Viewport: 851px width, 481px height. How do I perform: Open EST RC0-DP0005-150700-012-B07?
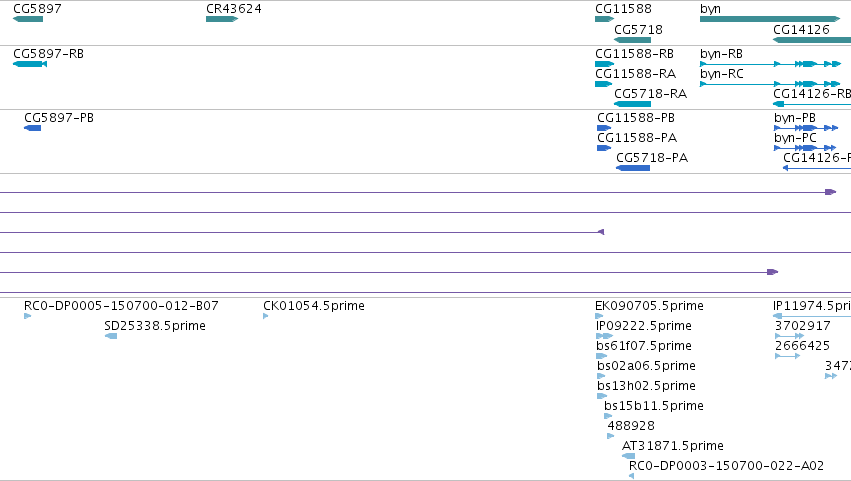coord(28,316)
